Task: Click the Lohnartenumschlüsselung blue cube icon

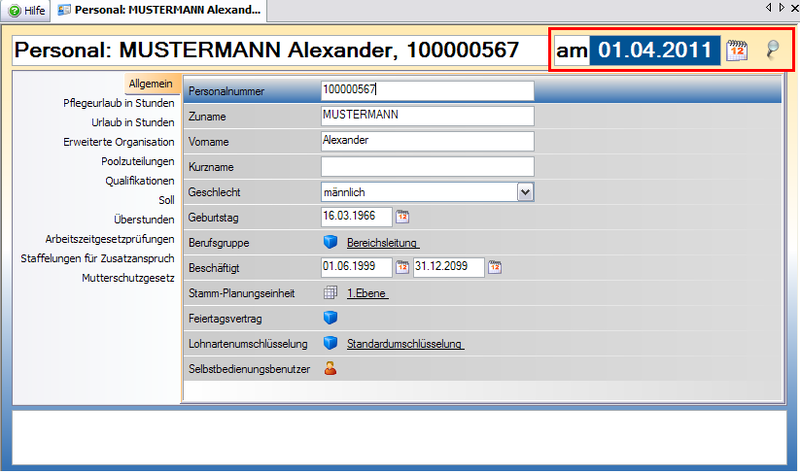Action: click(x=331, y=344)
